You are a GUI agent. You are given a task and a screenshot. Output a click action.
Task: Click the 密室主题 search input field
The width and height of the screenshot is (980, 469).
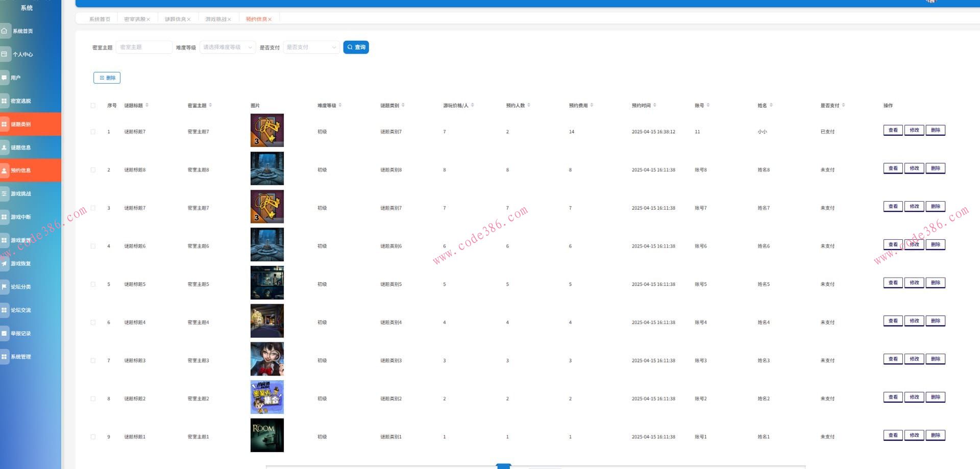click(144, 47)
